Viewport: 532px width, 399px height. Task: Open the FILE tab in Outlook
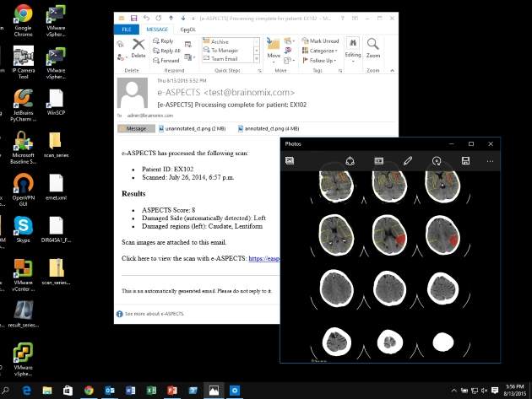126,29
